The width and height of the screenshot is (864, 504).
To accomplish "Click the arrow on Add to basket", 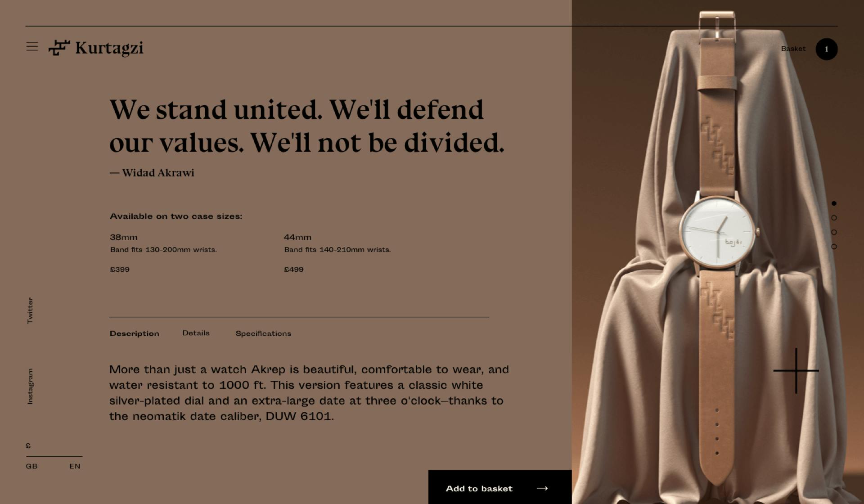I will tap(542, 488).
